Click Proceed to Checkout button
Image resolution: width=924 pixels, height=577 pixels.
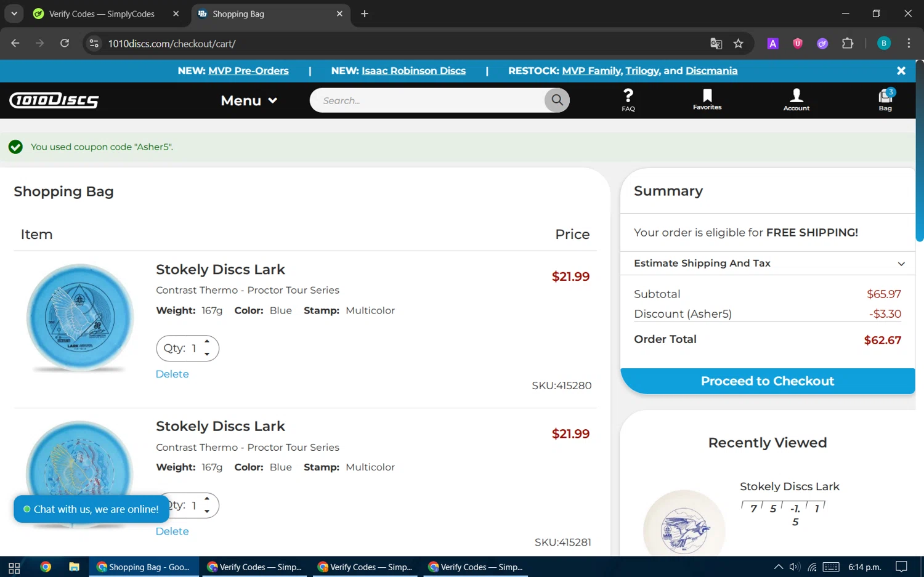tap(768, 381)
